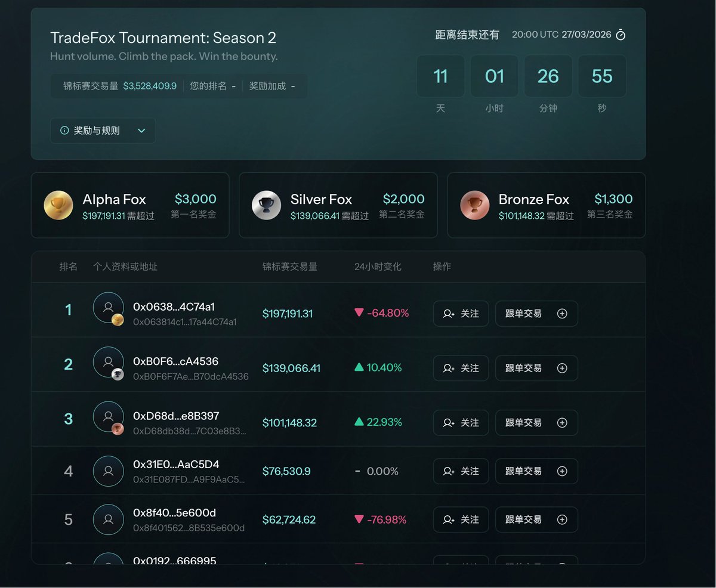
Task: Click address 0xB0F6...cA4536 name
Action: point(175,361)
